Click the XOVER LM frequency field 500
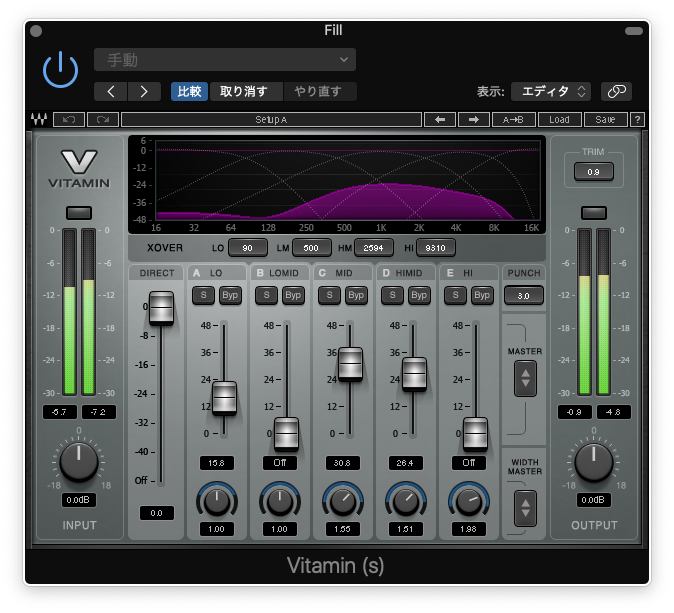674x613 pixels. coord(311,248)
